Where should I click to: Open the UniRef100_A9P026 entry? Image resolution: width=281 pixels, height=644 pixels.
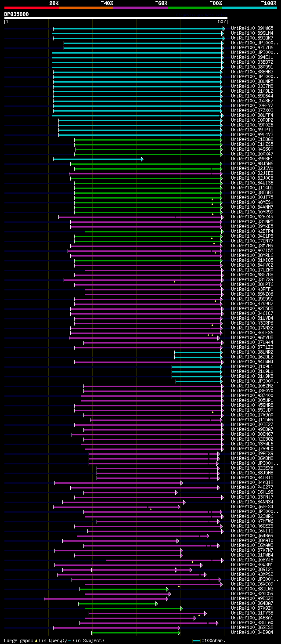click(x=252, y=125)
